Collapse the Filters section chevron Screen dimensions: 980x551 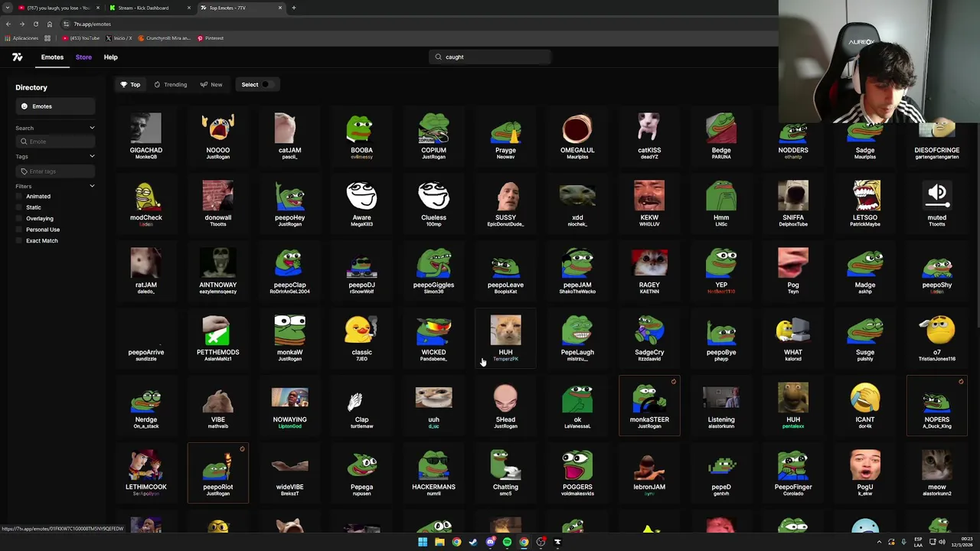coord(92,186)
